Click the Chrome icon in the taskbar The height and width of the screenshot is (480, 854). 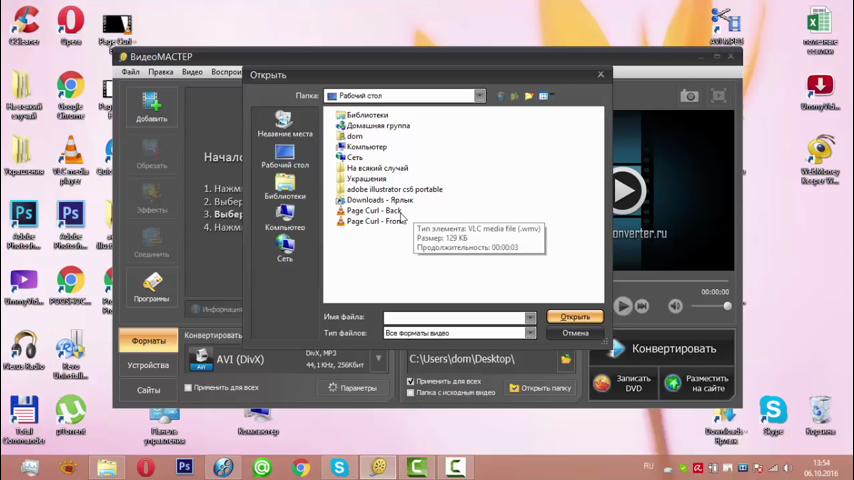pos(301,467)
